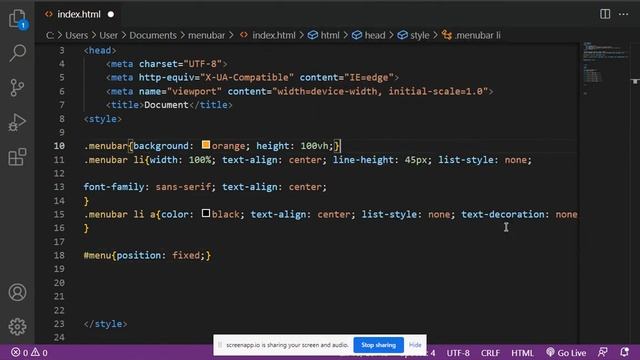Change language mode HTML in status bar

coord(522,353)
